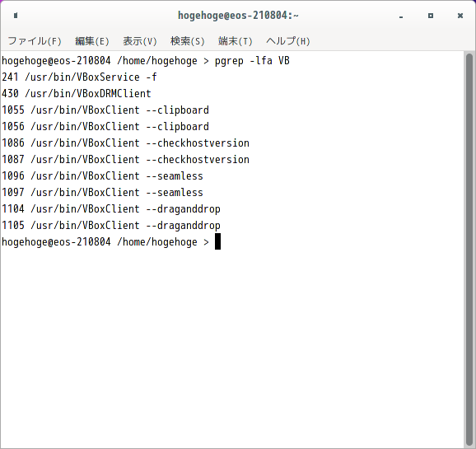
Task: Open the 編集(E) menu
Action: [x=92, y=41]
